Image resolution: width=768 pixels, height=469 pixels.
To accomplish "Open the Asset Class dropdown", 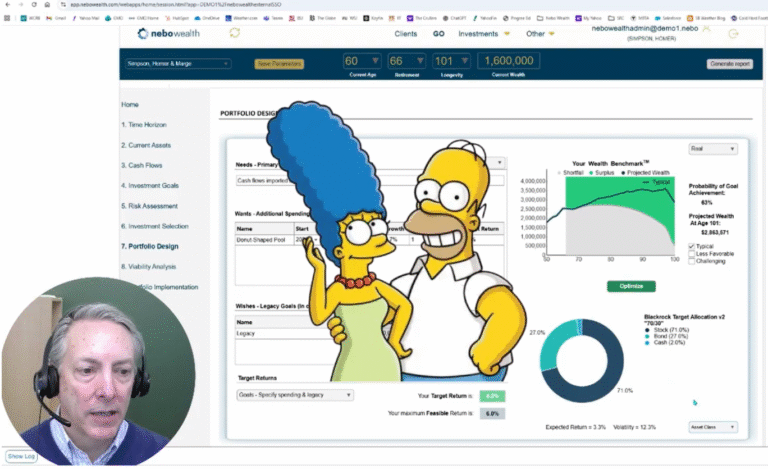I will [713, 427].
